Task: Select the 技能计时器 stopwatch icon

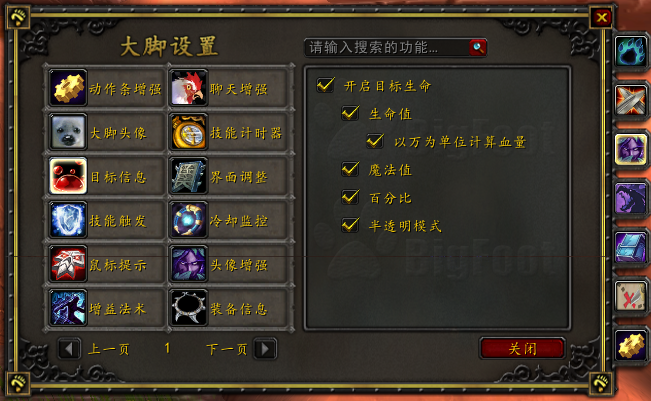Action: pyautogui.click(x=188, y=132)
